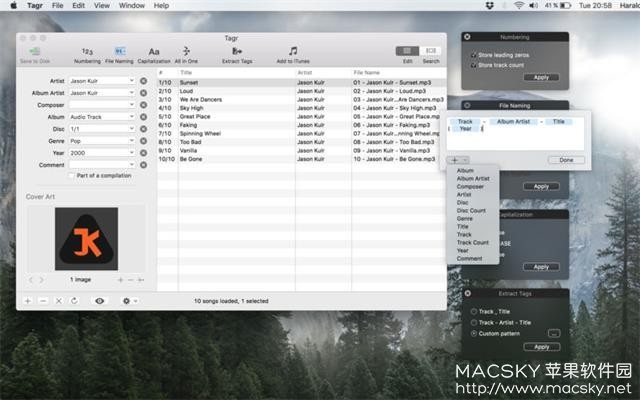Expand the Disc dropdown
Screen dimensions: 640x400
[131, 129]
